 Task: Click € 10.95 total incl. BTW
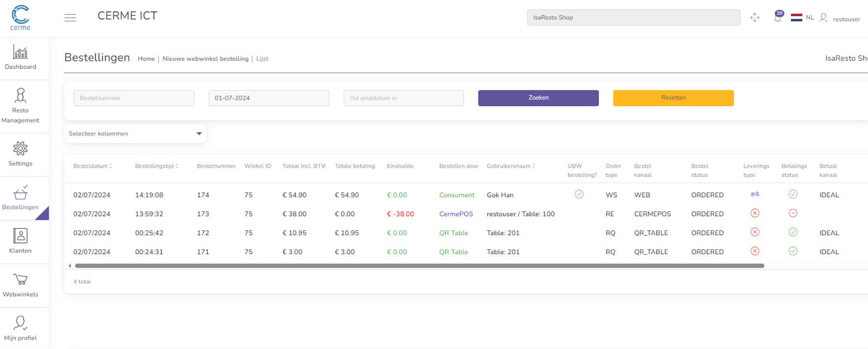[x=295, y=233]
